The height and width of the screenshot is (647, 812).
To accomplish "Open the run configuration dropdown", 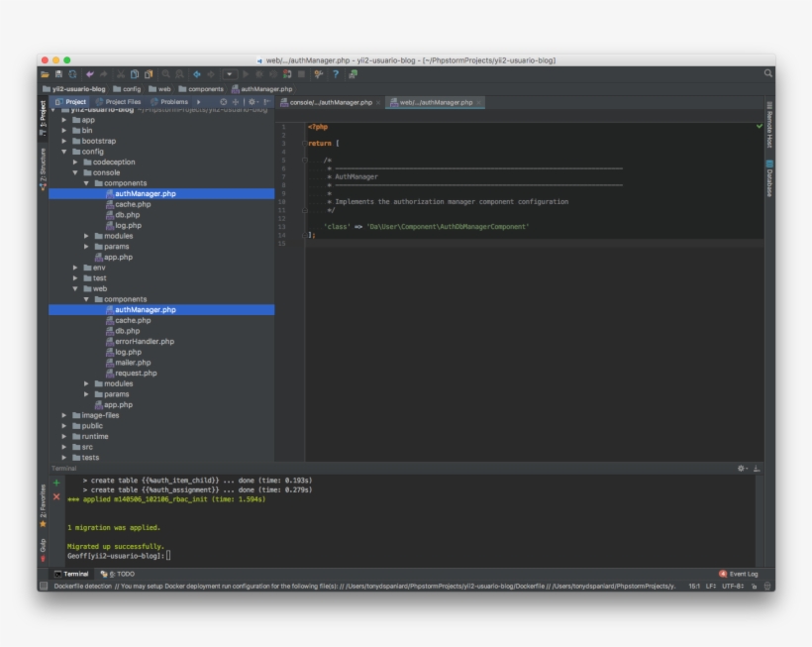I will [229, 74].
